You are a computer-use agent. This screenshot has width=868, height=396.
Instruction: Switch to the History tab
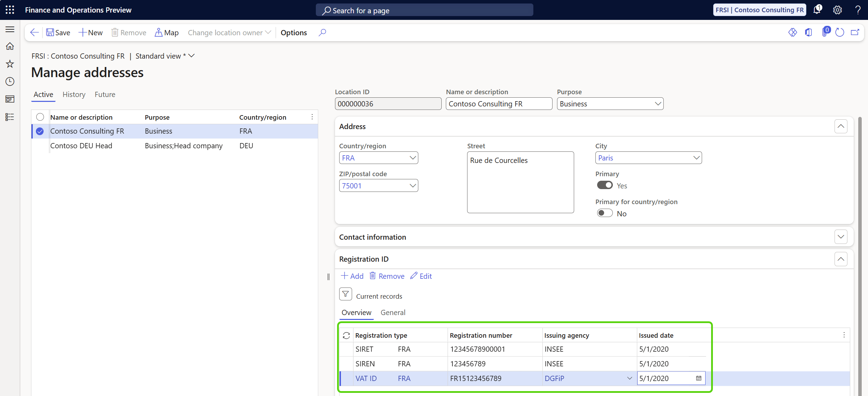[x=74, y=95]
